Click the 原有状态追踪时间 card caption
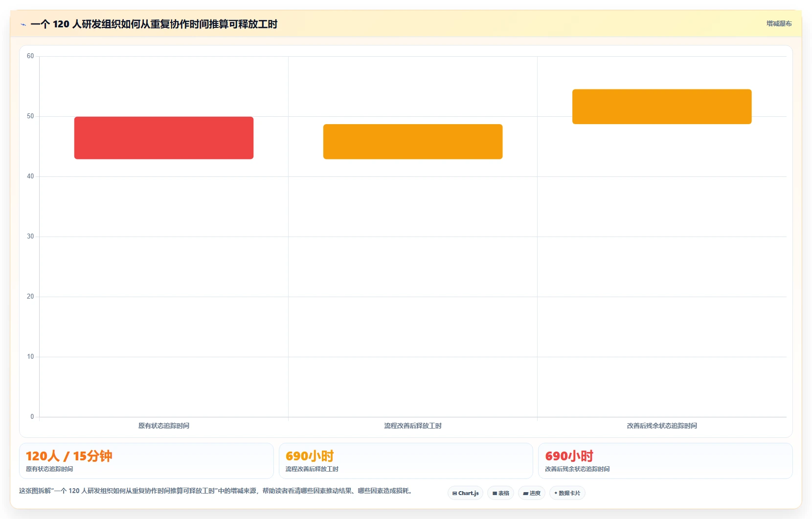Viewport: 812px width, 519px height. pos(49,469)
